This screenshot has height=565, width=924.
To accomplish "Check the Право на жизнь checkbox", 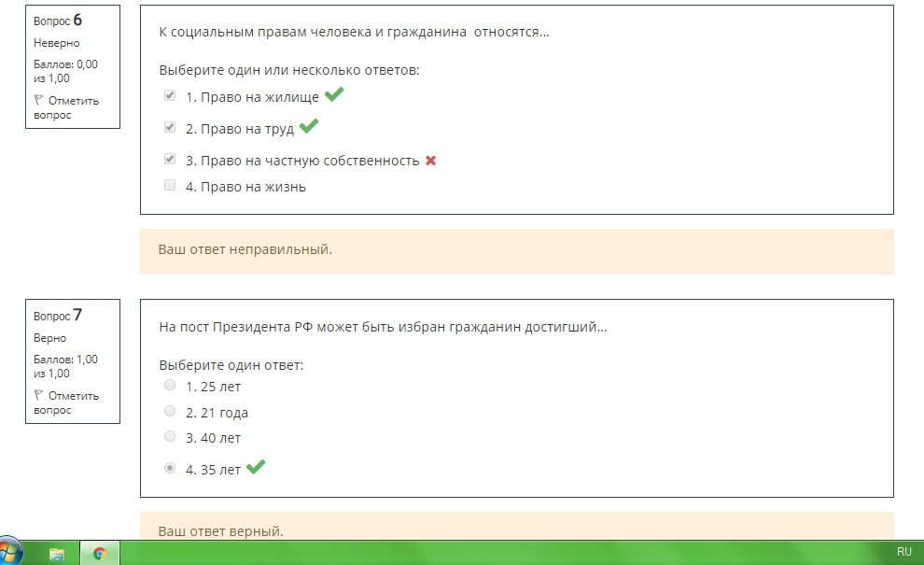I will 170,185.
